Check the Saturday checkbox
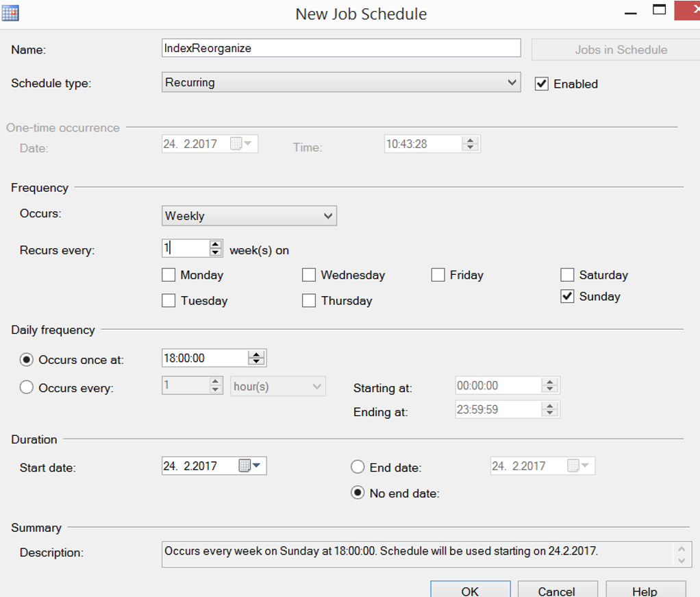 pos(567,275)
